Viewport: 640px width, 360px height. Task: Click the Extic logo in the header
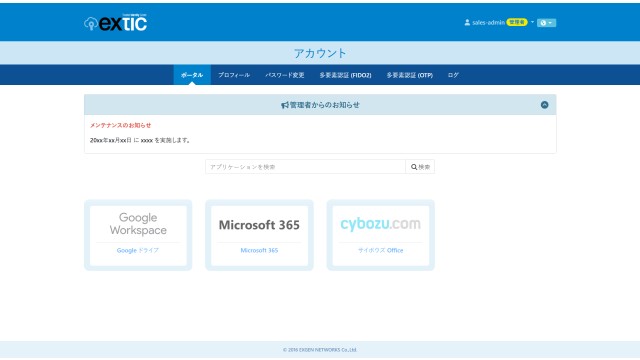116,23
